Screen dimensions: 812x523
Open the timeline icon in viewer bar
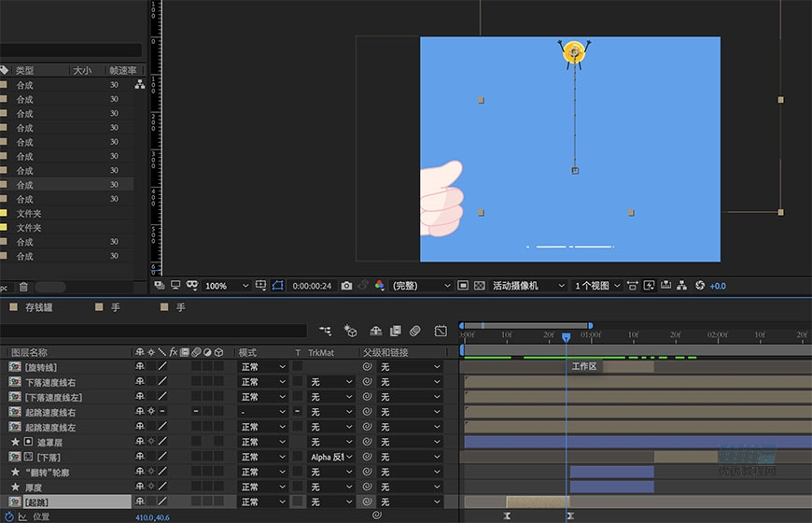click(x=666, y=286)
